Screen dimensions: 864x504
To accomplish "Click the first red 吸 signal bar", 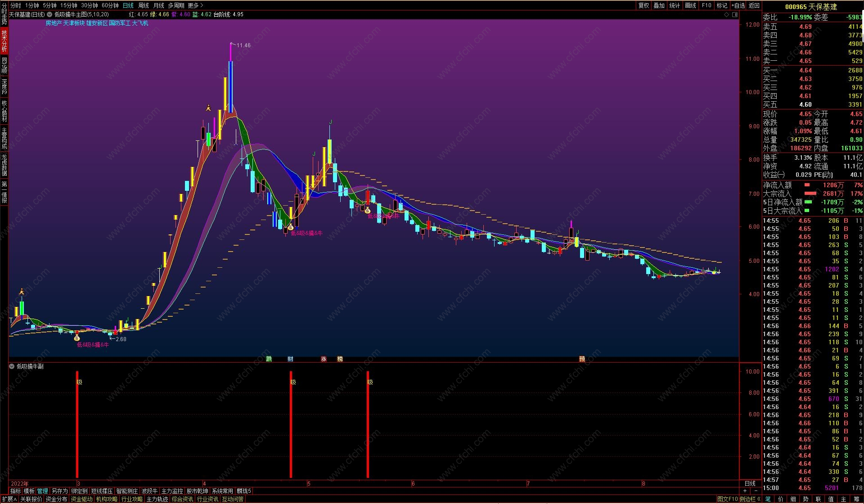I will pyautogui.click(x=77, y=423).
